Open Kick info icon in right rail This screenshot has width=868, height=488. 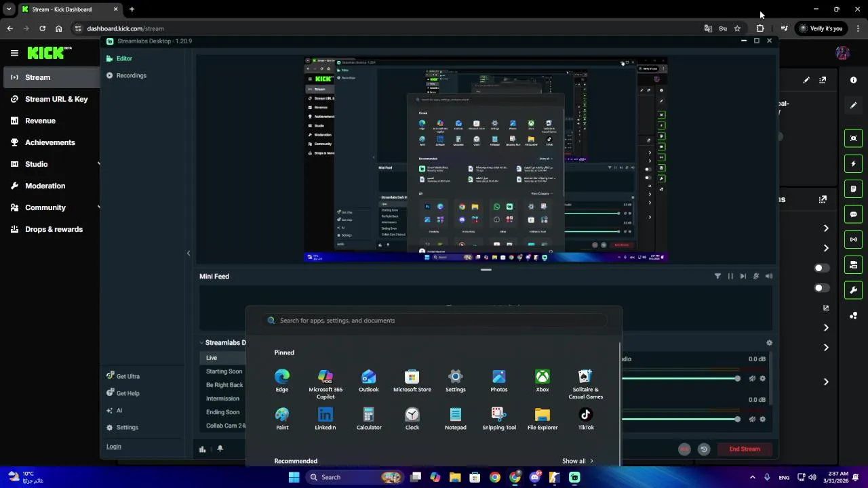tap(853, 80)
